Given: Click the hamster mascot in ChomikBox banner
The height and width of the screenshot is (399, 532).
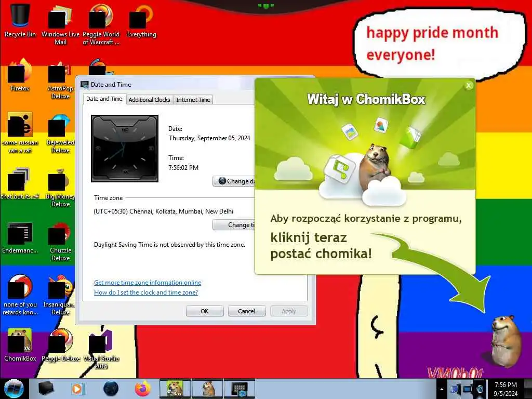Looking at the screenshot, I should click(374, 166).
